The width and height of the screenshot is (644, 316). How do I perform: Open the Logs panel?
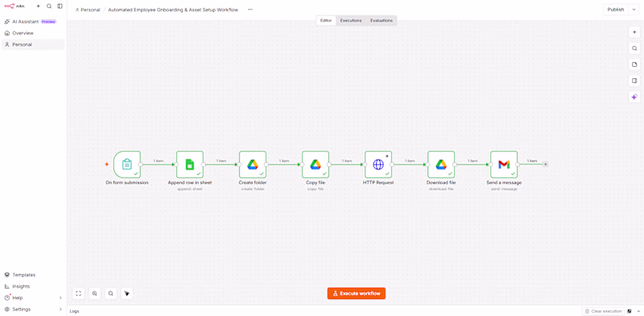(74, 311)
